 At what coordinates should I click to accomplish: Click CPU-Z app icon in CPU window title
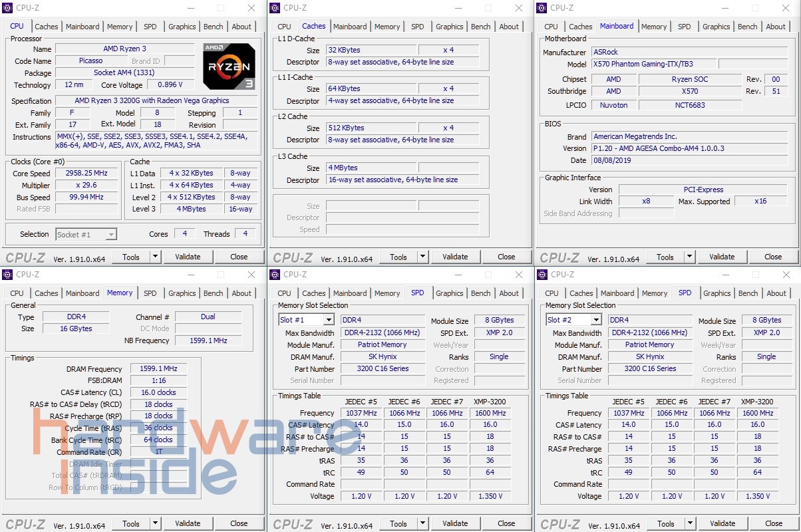click(x=7, y=8)
